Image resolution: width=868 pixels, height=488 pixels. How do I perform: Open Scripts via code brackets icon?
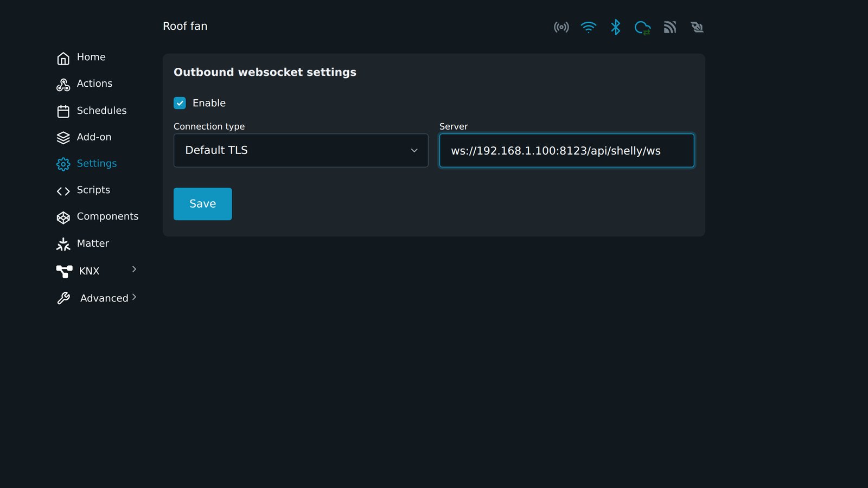63,191
